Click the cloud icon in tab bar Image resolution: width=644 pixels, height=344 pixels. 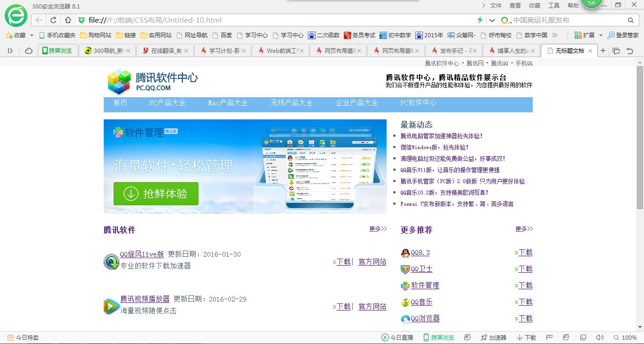29,50
